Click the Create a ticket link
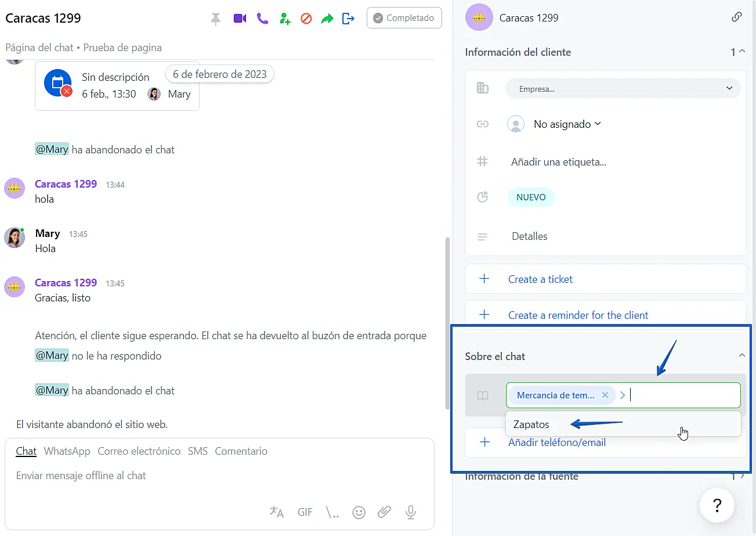Viewport: 756px width, 536px height. pos(540,279)
